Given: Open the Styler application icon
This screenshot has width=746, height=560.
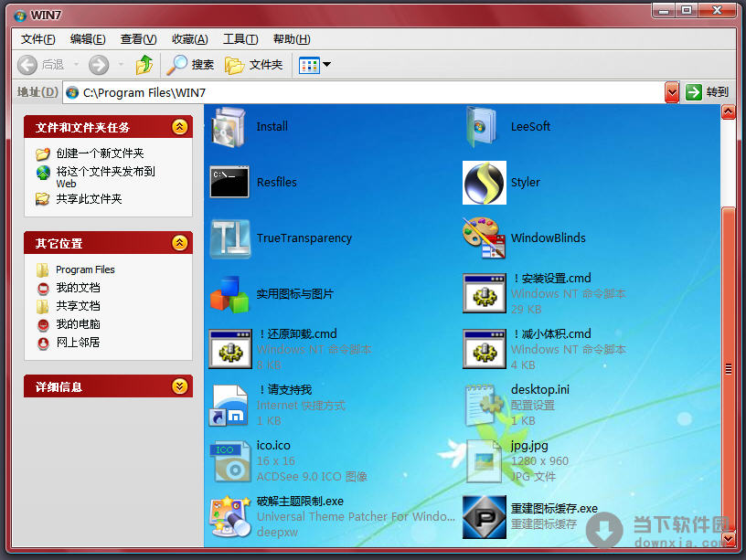Looking at the screenshot, I should point(484,183).
